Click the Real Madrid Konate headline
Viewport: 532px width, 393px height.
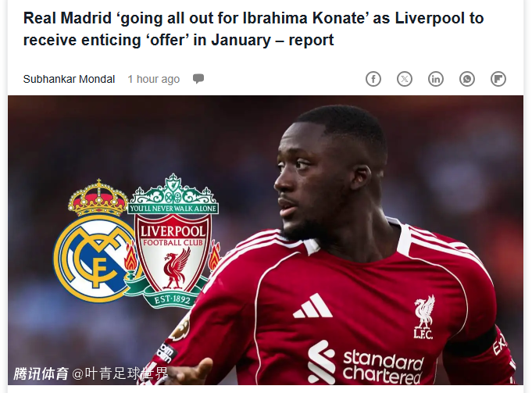(x=253, y=29)
